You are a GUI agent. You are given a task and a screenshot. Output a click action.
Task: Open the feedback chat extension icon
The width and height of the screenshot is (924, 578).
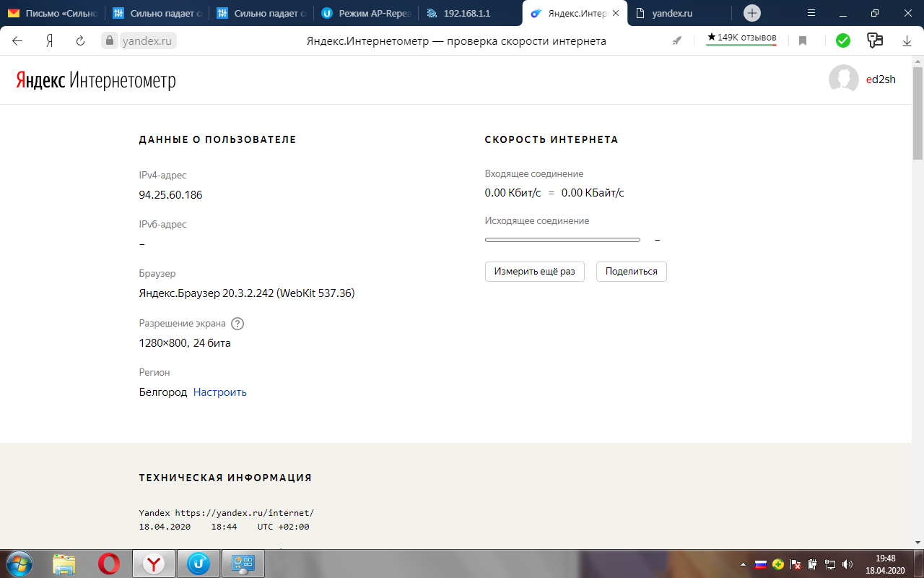(875, 41)
